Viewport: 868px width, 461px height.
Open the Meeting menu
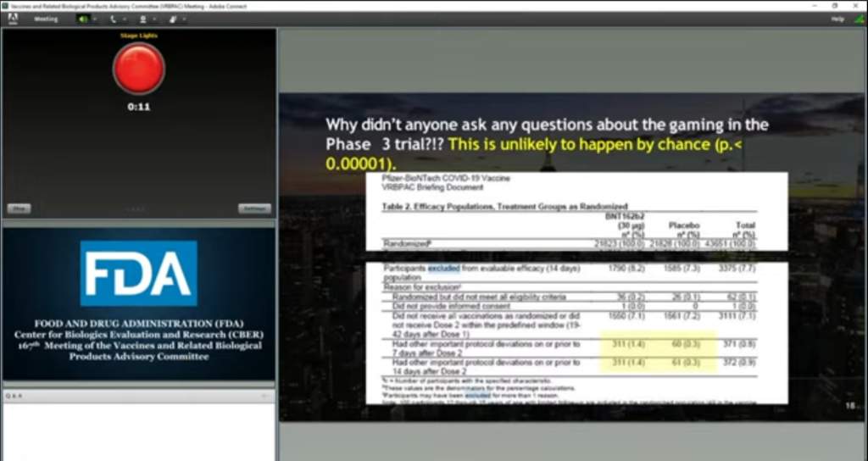46,19
